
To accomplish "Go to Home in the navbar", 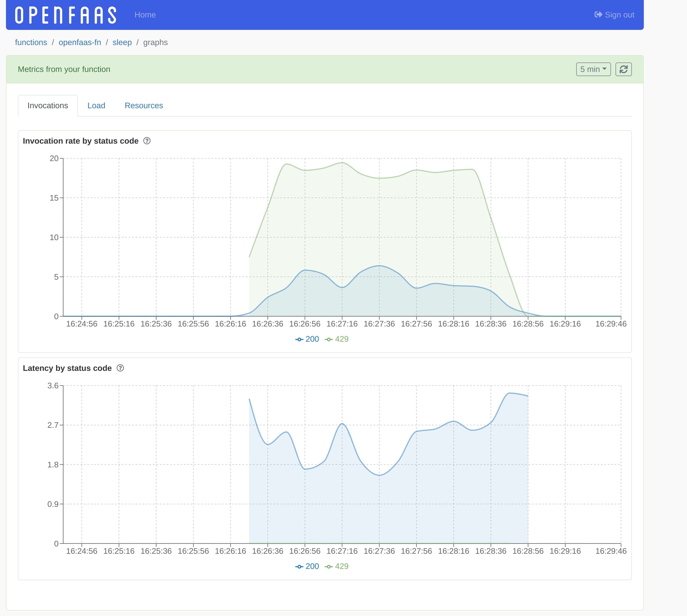I will click(145, 15).
